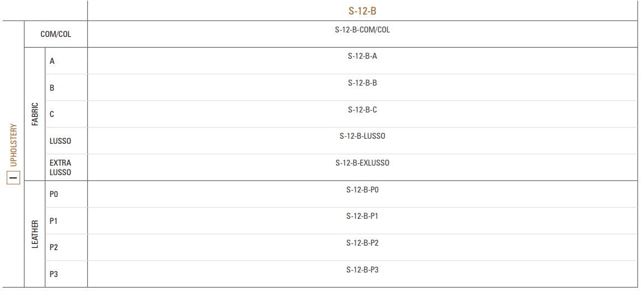Select the LUSSO row label
644x296 pixels.
[x=60, y=141]
